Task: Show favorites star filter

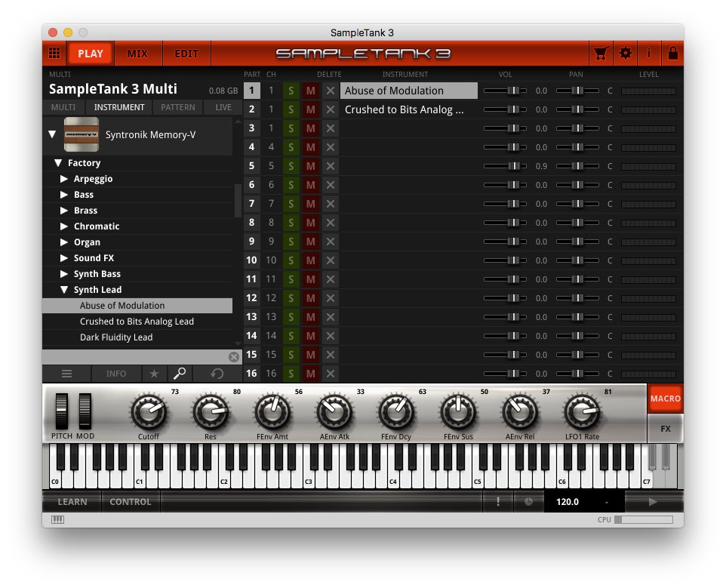Action: point(154,374)
